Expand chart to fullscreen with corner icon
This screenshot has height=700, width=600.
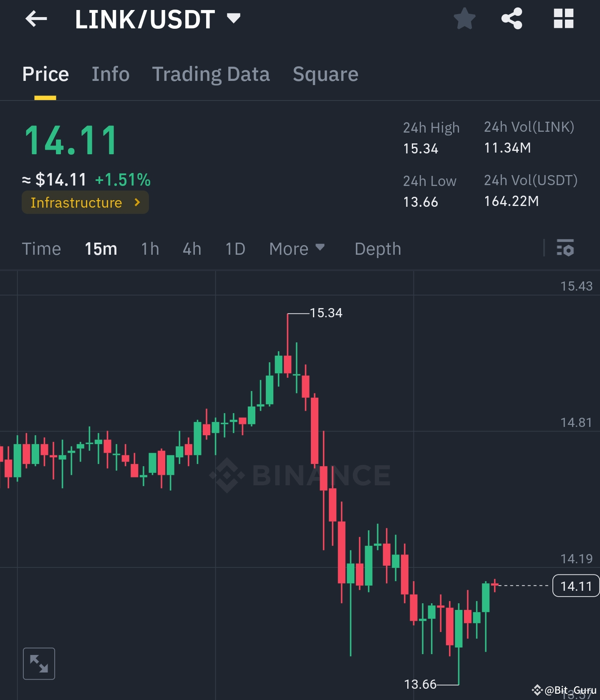(39, 664)
